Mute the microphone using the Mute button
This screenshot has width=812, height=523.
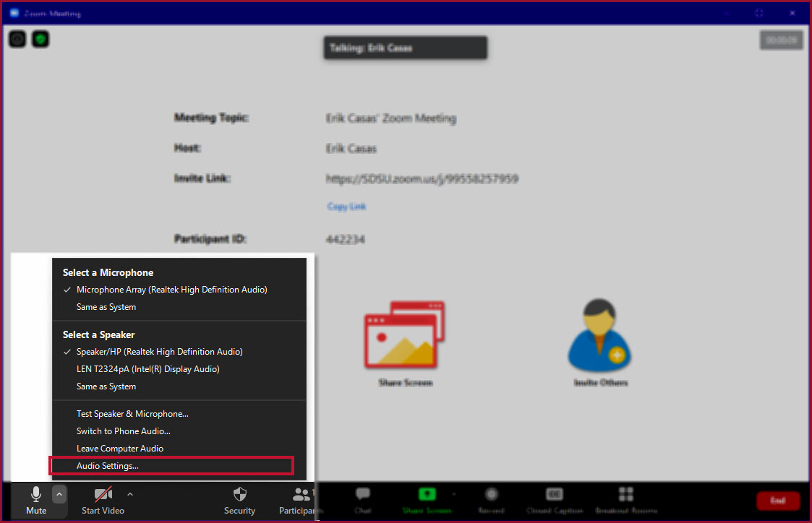[x=35, y=500]
